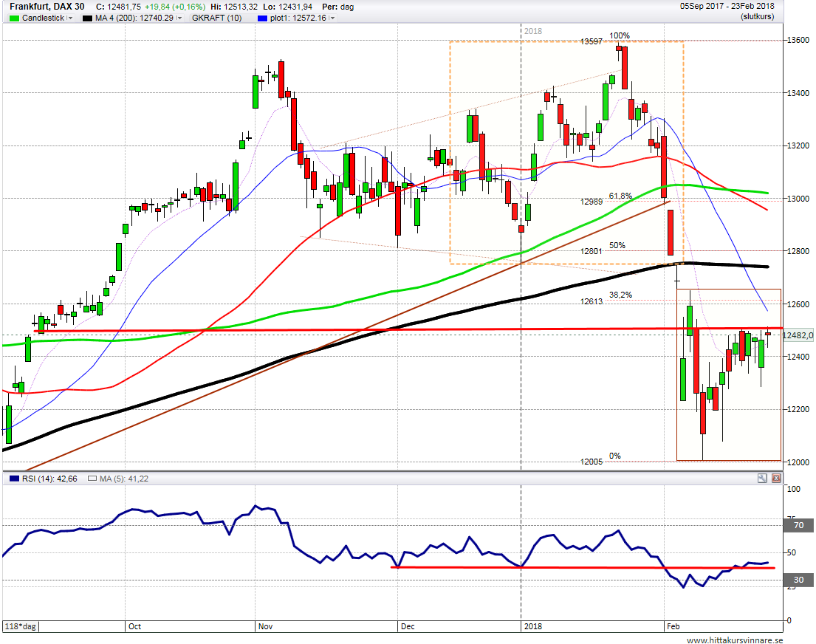Click the white MA (5) legend swatch

tap(92, 479)
